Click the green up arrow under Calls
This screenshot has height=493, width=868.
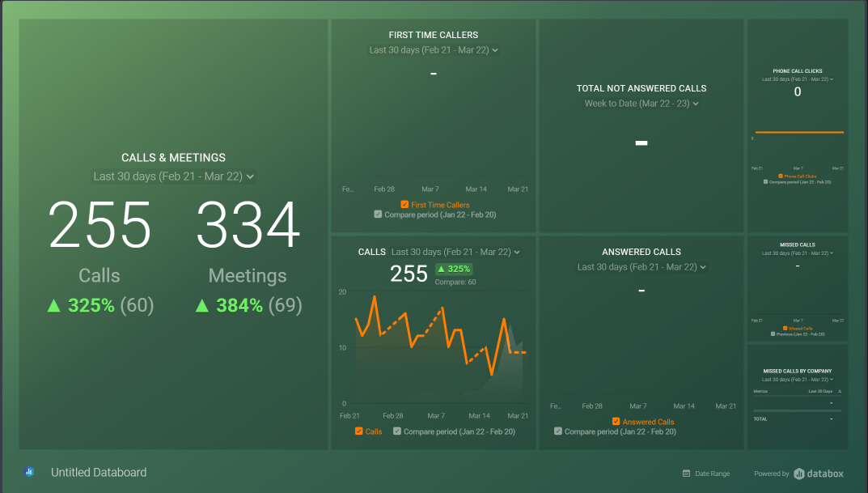[x=54, y=306]
